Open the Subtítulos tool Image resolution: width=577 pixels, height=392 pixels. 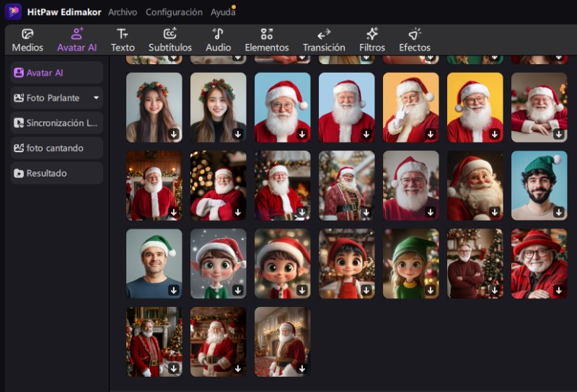pyautogui.click(x=170, y=40)
